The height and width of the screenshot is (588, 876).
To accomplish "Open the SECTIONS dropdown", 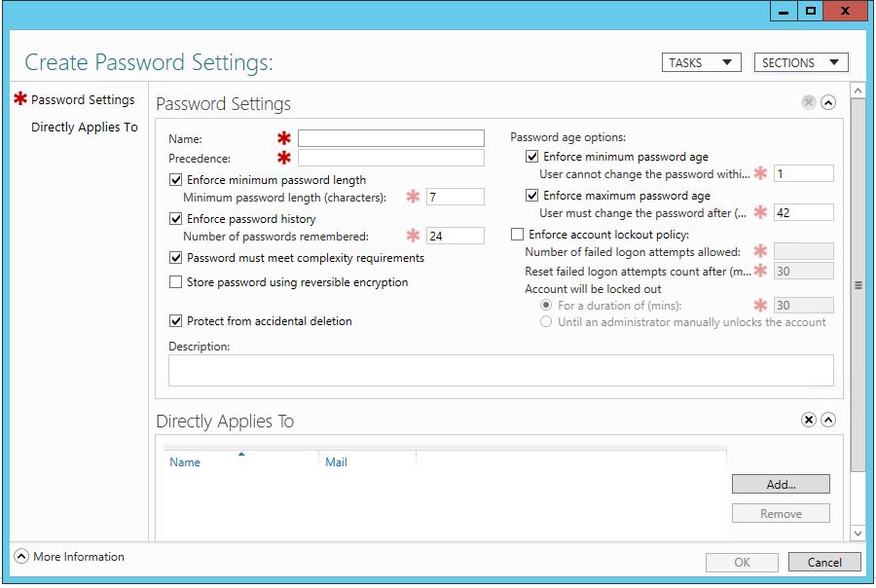I will tap(800, 62).
